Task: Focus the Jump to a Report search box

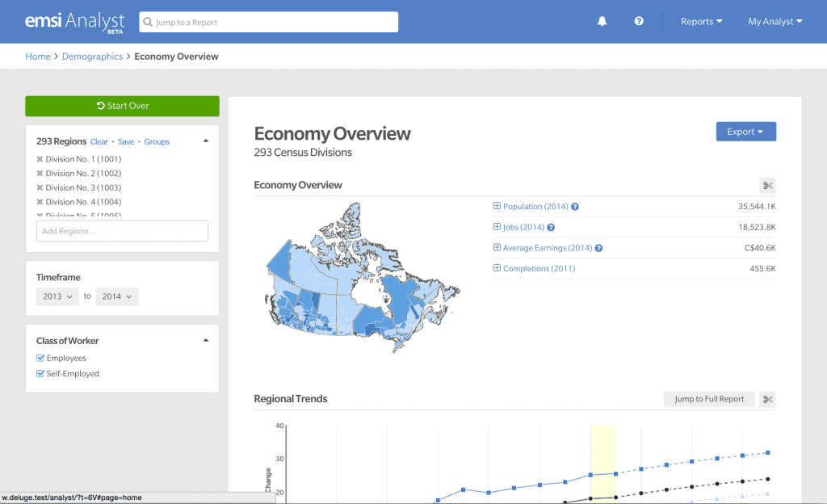Action: (268, 22)
